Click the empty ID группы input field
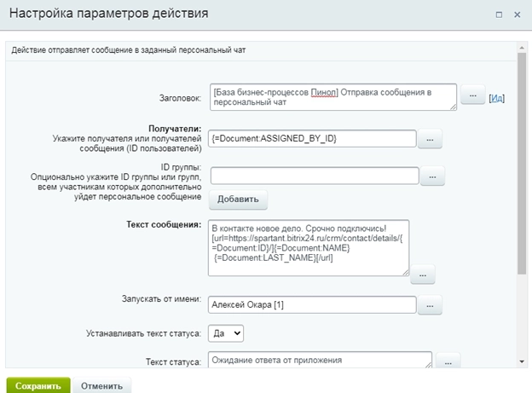532x393 pixels. [315, 176]
